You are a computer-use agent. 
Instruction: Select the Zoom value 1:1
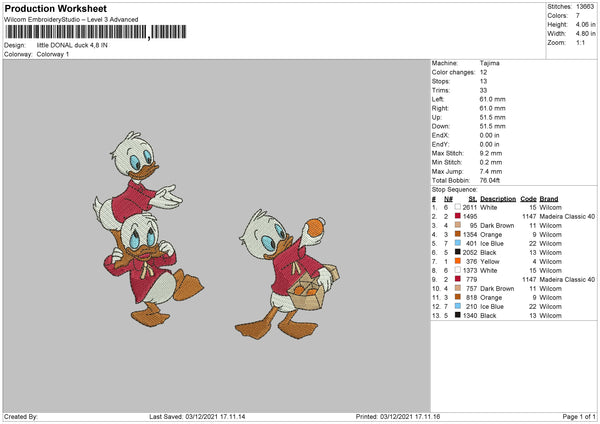[580, 42]
